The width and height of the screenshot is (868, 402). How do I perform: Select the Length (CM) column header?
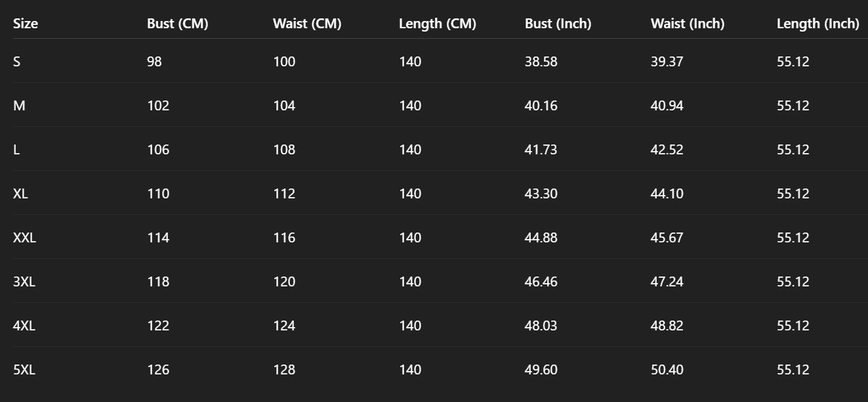438,24
